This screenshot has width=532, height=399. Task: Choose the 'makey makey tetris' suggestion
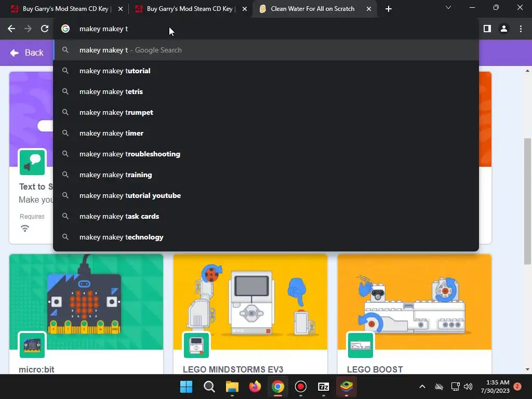click(266, 91)
